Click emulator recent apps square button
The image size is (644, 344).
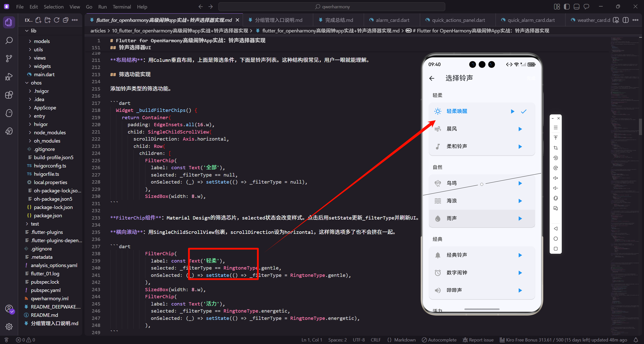[556, 249]
